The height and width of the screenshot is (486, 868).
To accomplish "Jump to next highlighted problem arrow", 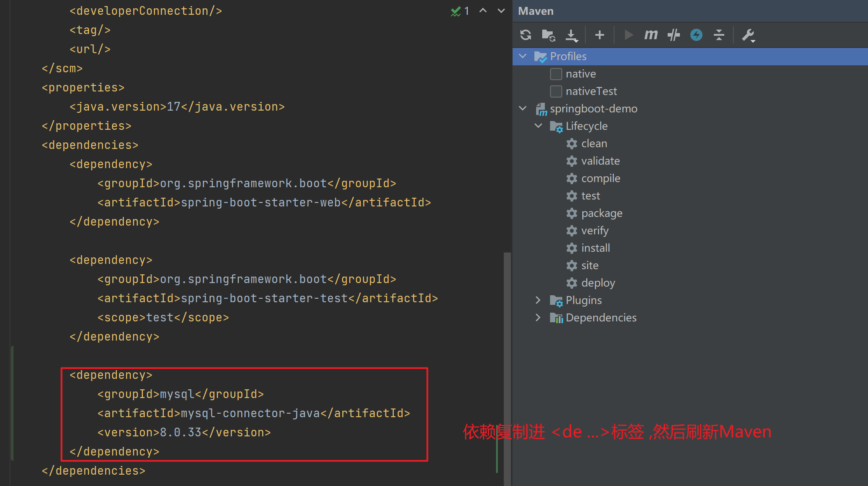I will [x=501, y=11].
